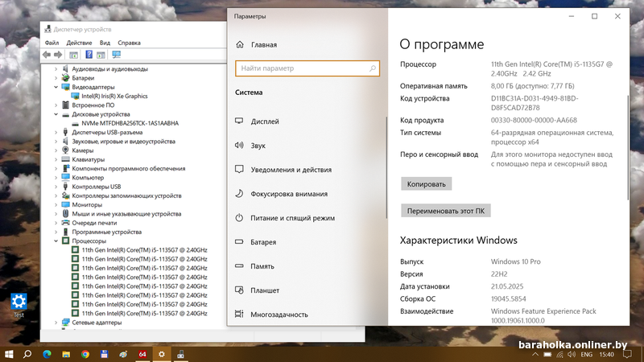Open the Вид menu in Device Manager
Viewport: 644px width, 362px height.
(x=105, y=43)
